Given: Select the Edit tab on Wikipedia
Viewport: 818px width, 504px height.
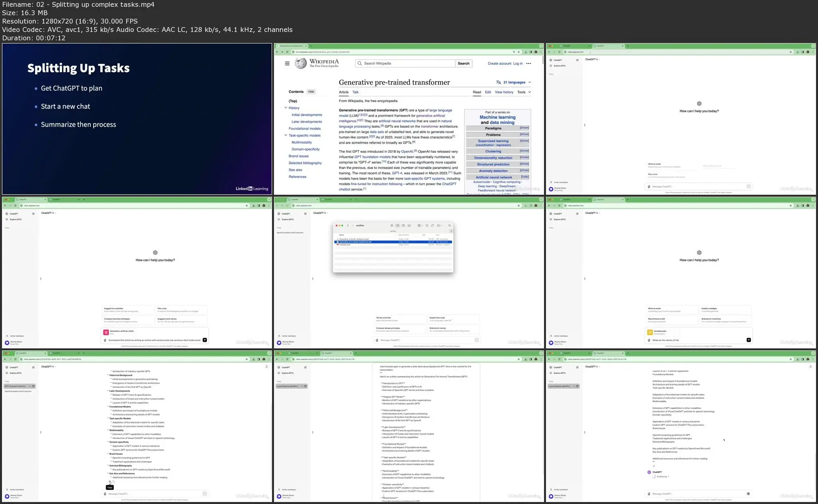Looking at the screenshot, I should [488, 92].
